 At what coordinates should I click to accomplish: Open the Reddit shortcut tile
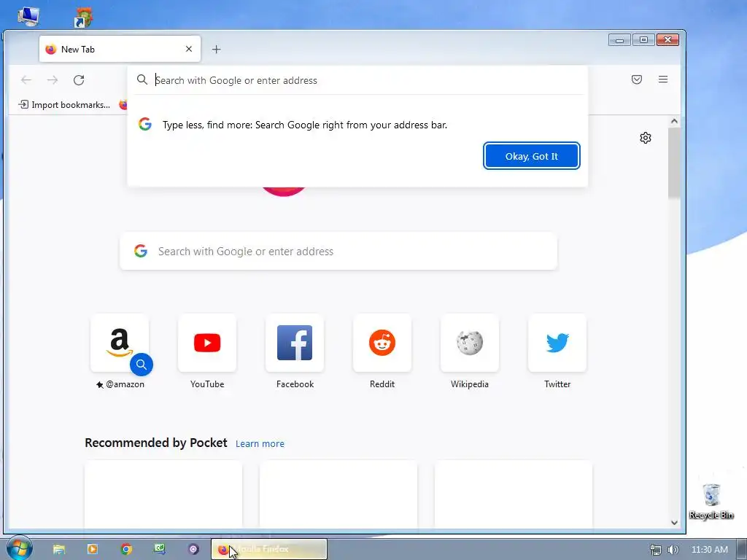[x=382, y=343]
